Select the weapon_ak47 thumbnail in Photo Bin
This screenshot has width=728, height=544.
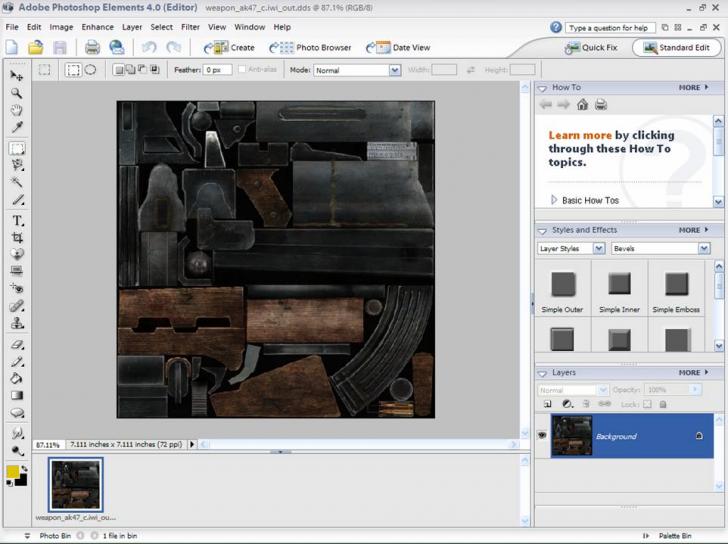[76, 486]
